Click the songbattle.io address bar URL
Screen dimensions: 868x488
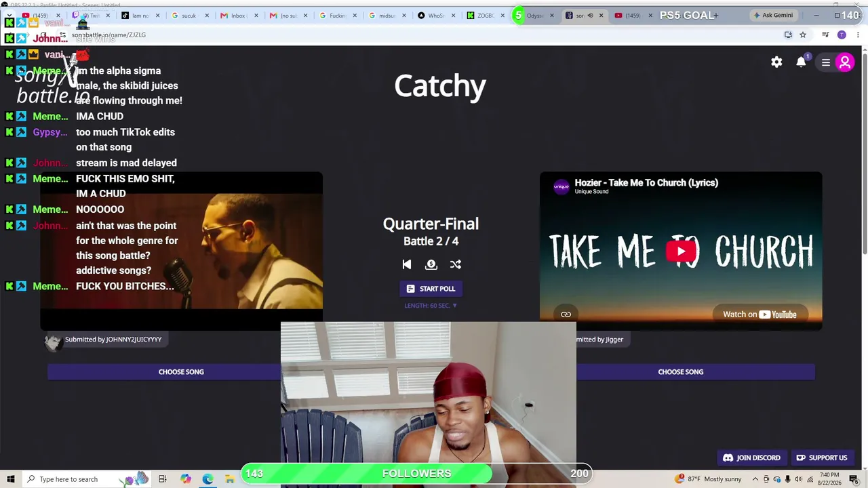tap(108, 35)
